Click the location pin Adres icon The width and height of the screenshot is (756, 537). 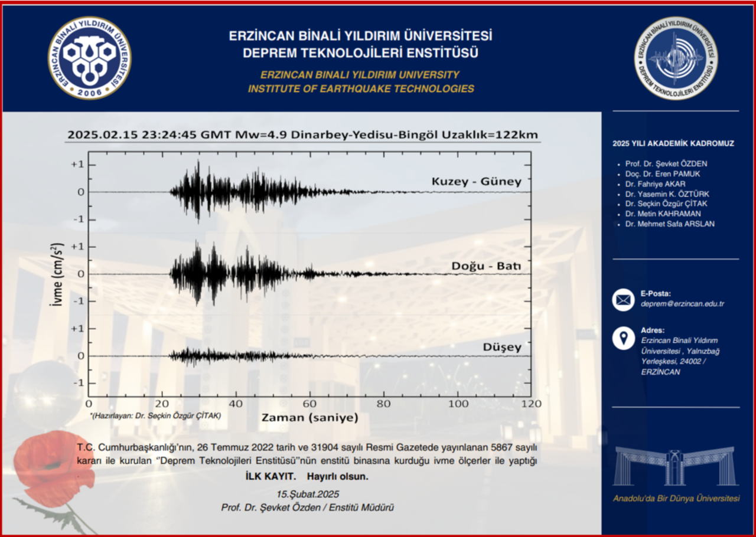[x=623, y=338]
